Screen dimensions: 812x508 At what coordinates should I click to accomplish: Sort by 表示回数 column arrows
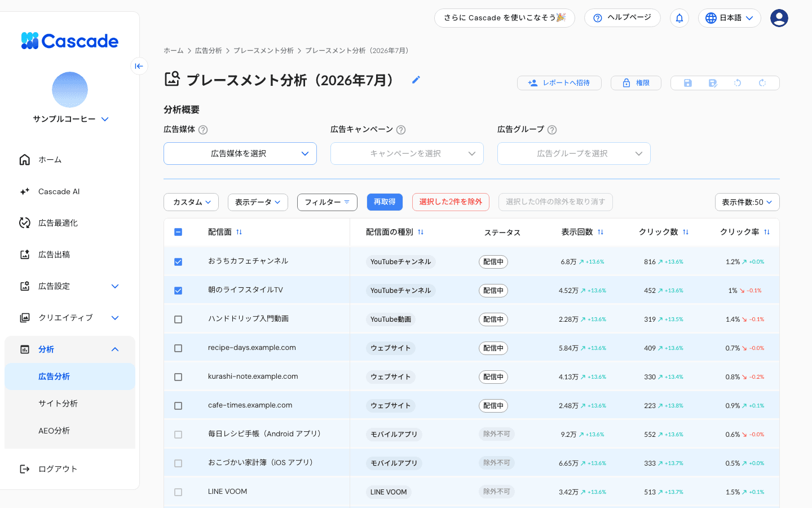click(x=601, y=232)
